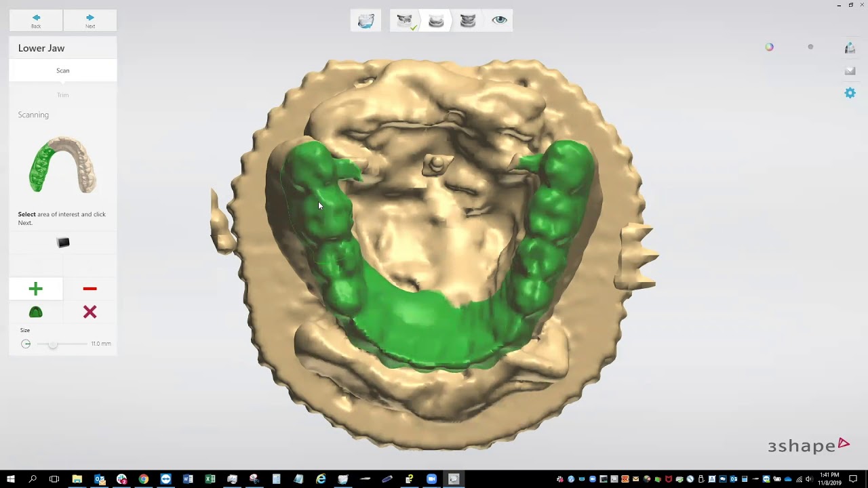Viewport: 868px width, 488px height.
Task: Open Slack from the taskbar
Action: click(121, 479)
